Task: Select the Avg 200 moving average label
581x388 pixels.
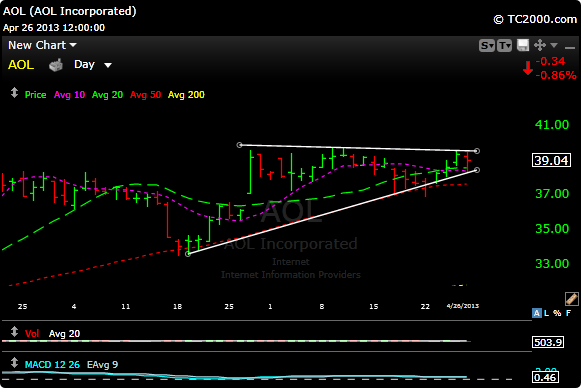Action: coord(186,95)
